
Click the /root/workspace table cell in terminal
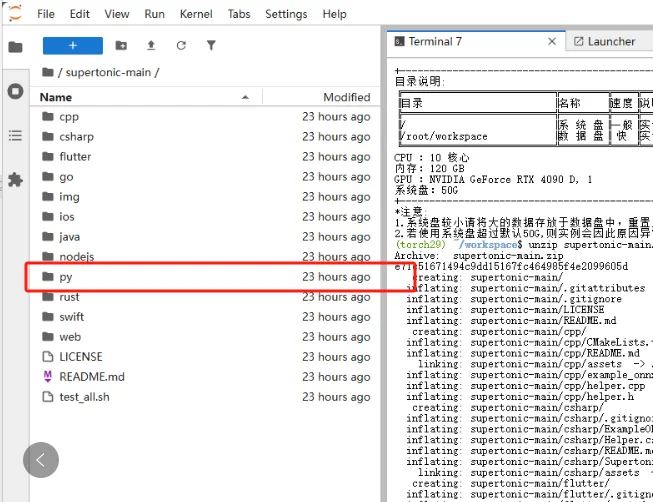tap(443, 136)
